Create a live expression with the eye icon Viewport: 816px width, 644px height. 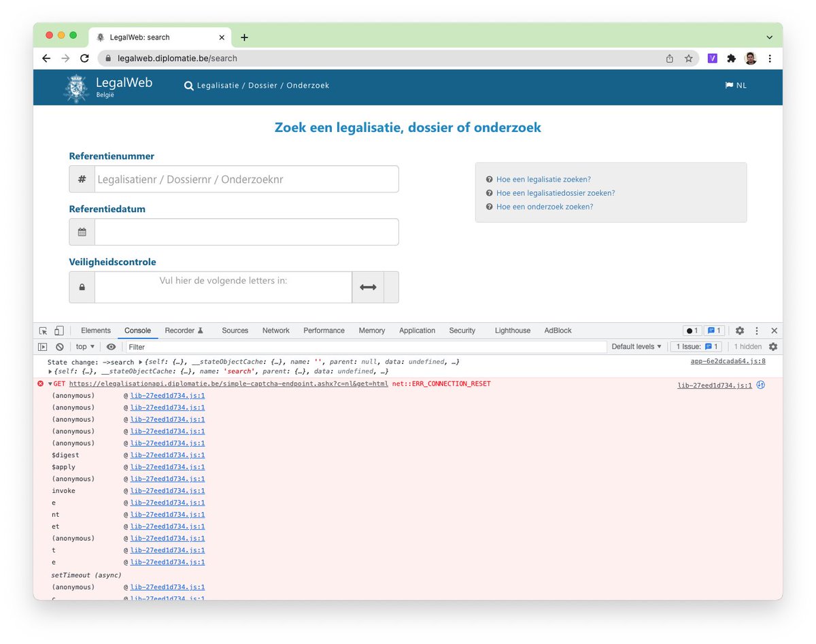tap(111, 347)
